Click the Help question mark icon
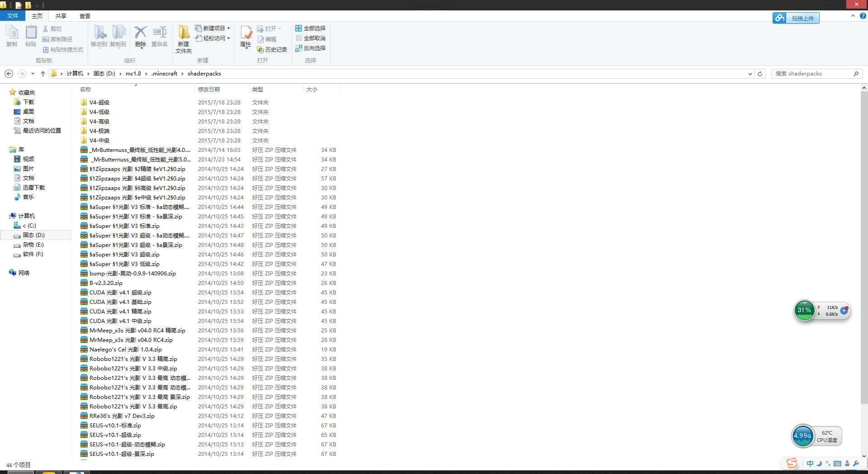The image size is (868, 474). (863, 16)
